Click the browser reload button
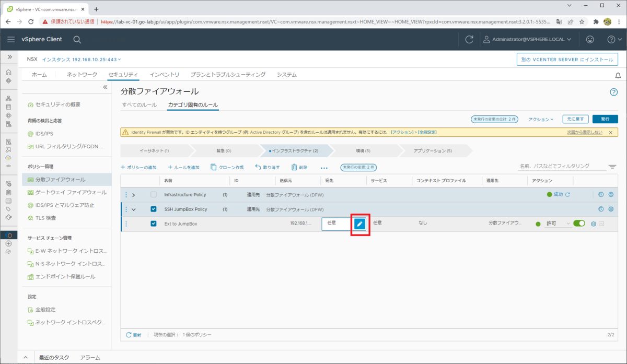 click(31, 21)
